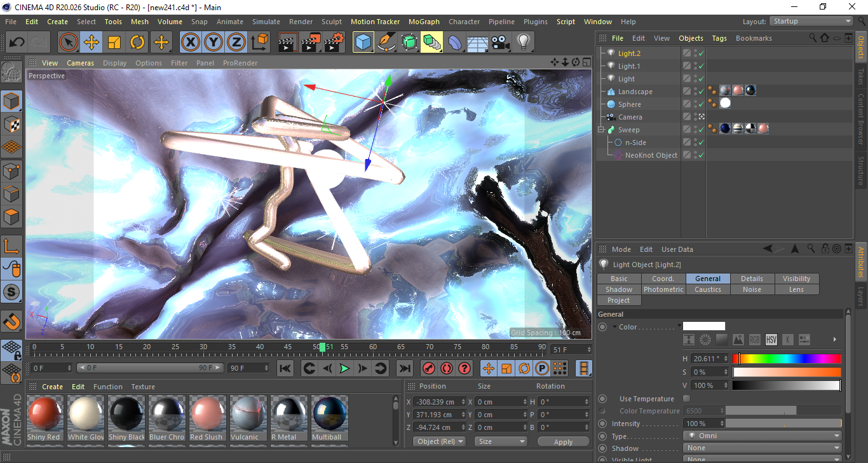
Task: Open the Size mode dropdown
Action: [501, 441]
